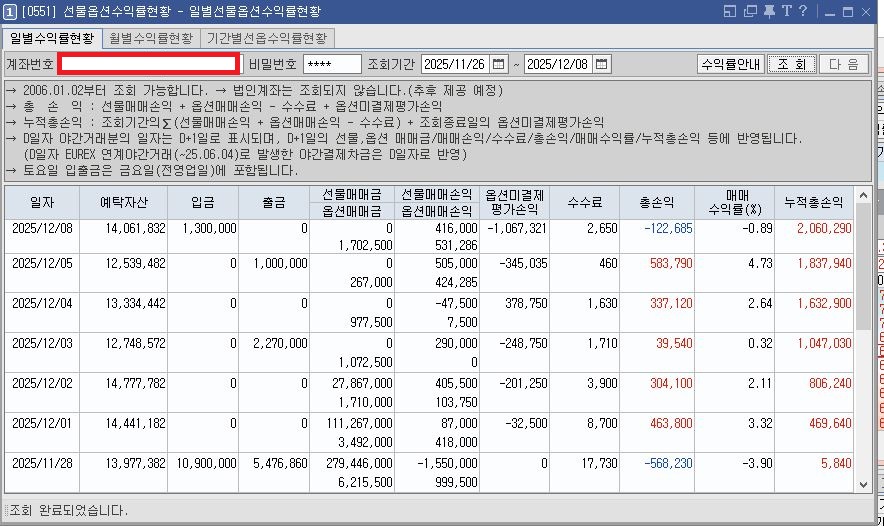
Task: Click the end date field 2025/12/08
Action: (559, 64)
